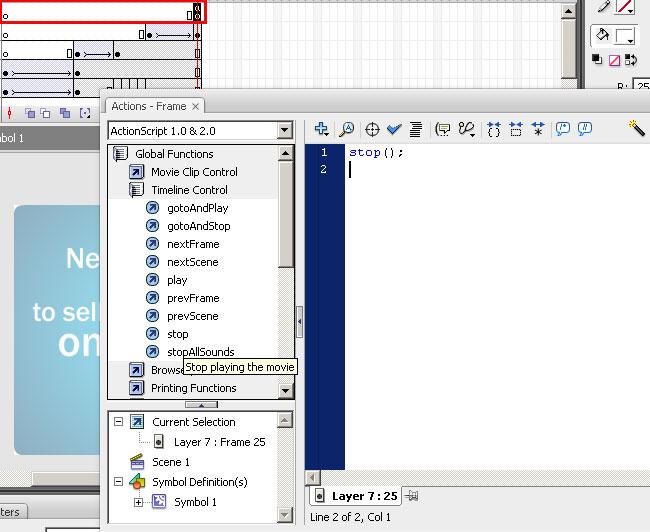Select the gotoAndStop action

[x=199, y=226]
